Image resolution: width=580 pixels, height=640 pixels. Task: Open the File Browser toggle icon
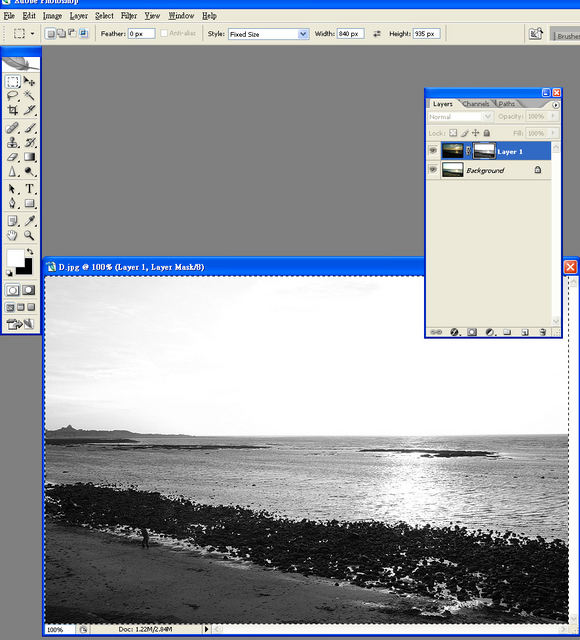click(536, 34)
